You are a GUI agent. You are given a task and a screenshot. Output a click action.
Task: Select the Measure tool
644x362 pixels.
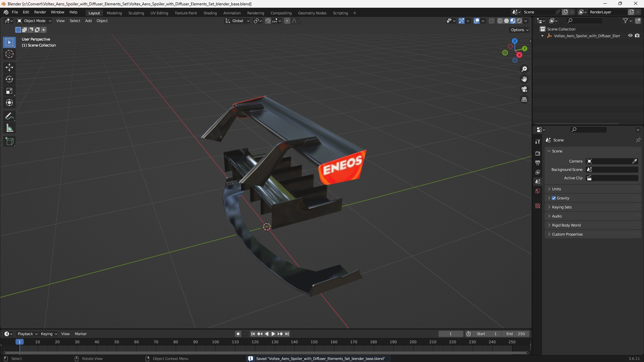pos(9,128)
